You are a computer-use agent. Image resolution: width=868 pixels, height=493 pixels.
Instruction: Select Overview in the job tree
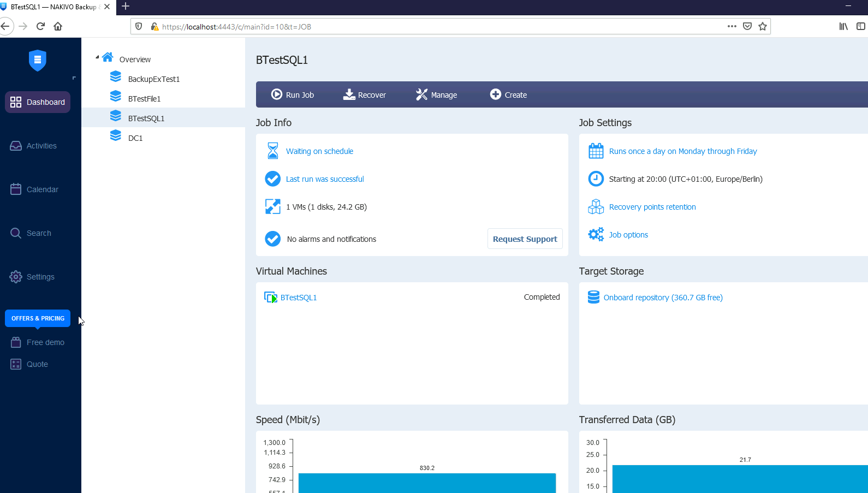point(135,60)
